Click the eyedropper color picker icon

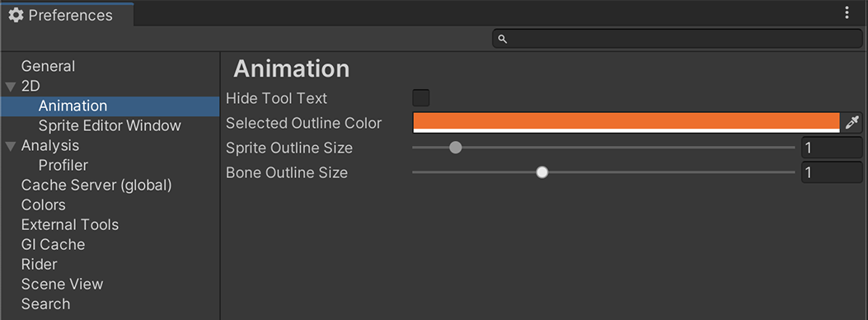tap(852, 122)
